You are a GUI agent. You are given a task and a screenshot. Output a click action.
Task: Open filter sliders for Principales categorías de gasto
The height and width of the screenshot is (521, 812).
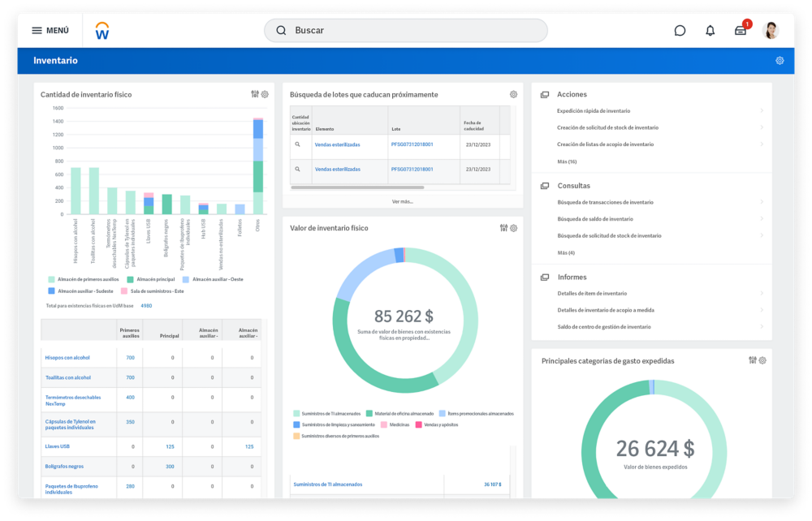753,360
